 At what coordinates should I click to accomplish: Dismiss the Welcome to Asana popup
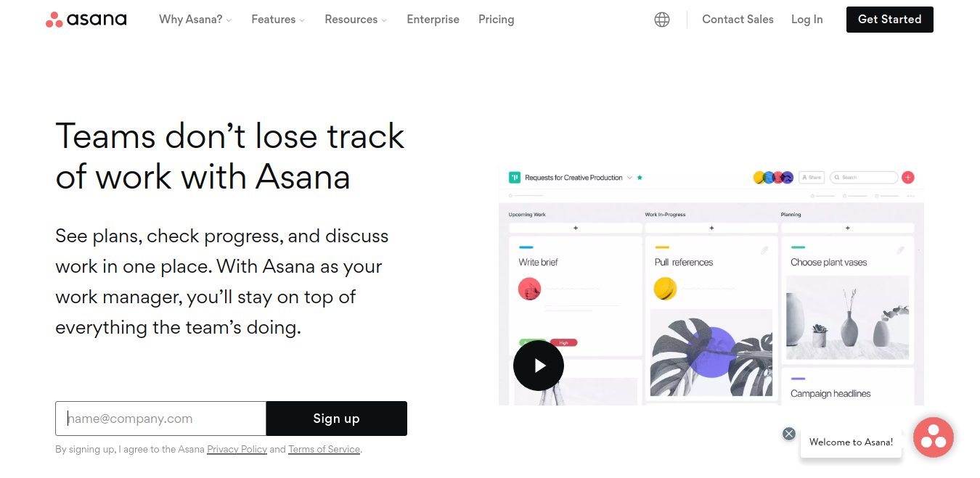(789, 434)
